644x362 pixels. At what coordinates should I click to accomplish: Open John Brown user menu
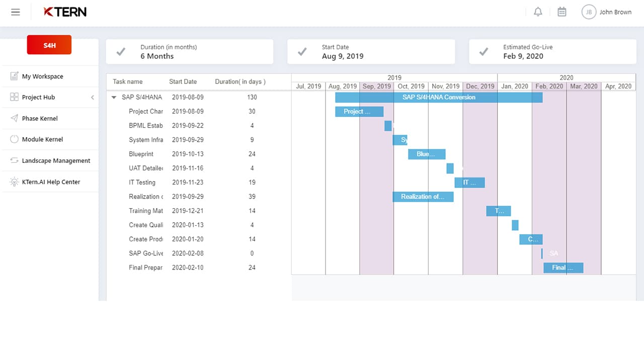coord(615,12)
